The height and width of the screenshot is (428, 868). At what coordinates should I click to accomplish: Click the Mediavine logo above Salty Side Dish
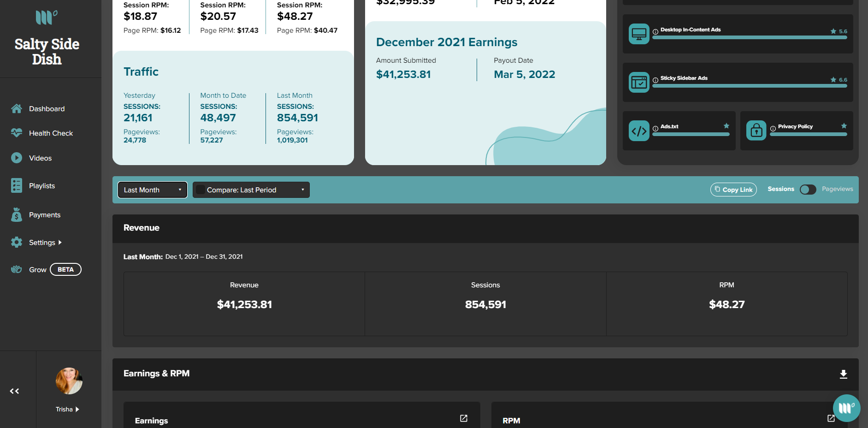tap(47, 18)
